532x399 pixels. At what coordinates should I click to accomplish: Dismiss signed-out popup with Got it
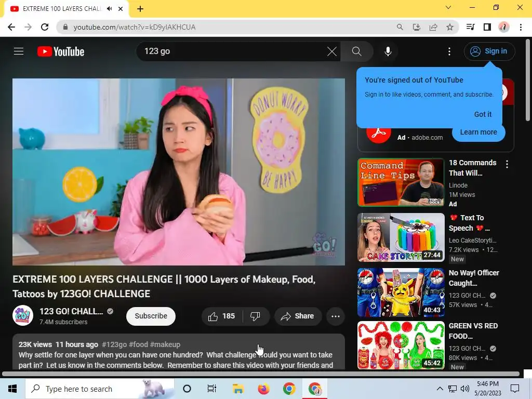click(483, 114)
